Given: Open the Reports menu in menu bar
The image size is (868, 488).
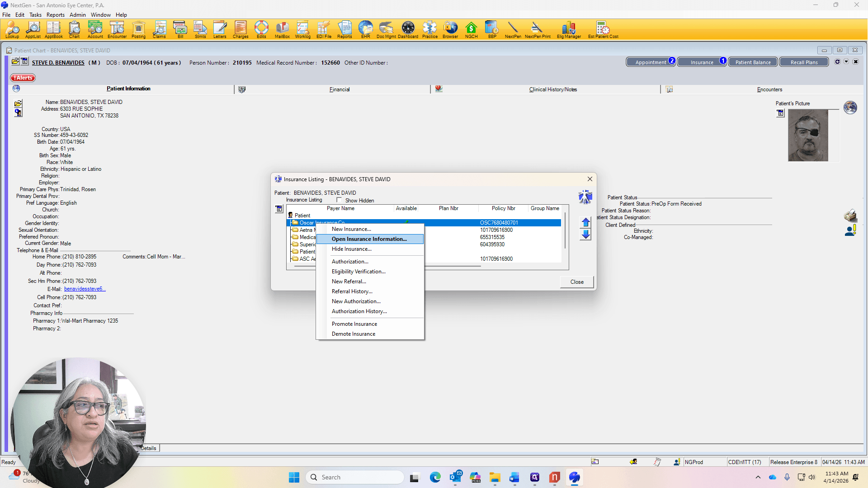Looking at the screenshot, I should coord(56,15).
